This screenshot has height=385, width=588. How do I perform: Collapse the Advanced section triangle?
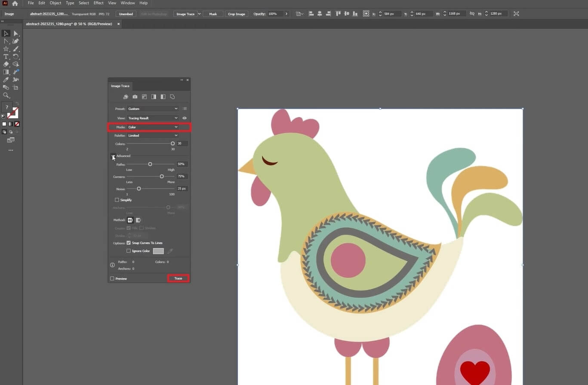click(x=113, y=156)
